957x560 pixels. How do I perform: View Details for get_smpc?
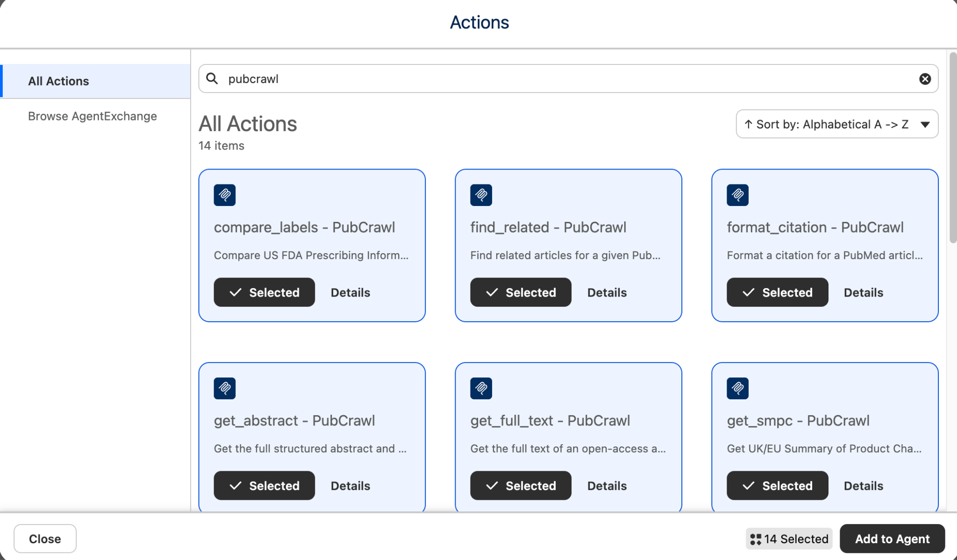(864, 486)
